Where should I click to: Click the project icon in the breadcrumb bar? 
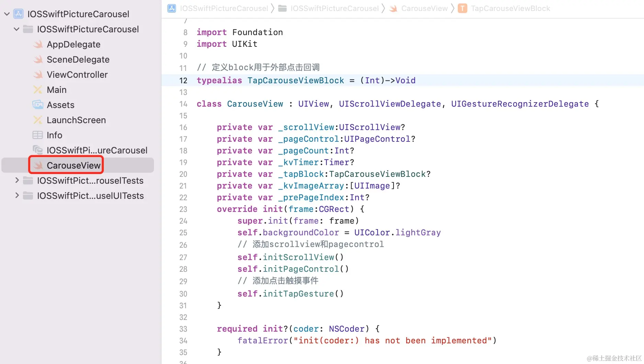171,8
